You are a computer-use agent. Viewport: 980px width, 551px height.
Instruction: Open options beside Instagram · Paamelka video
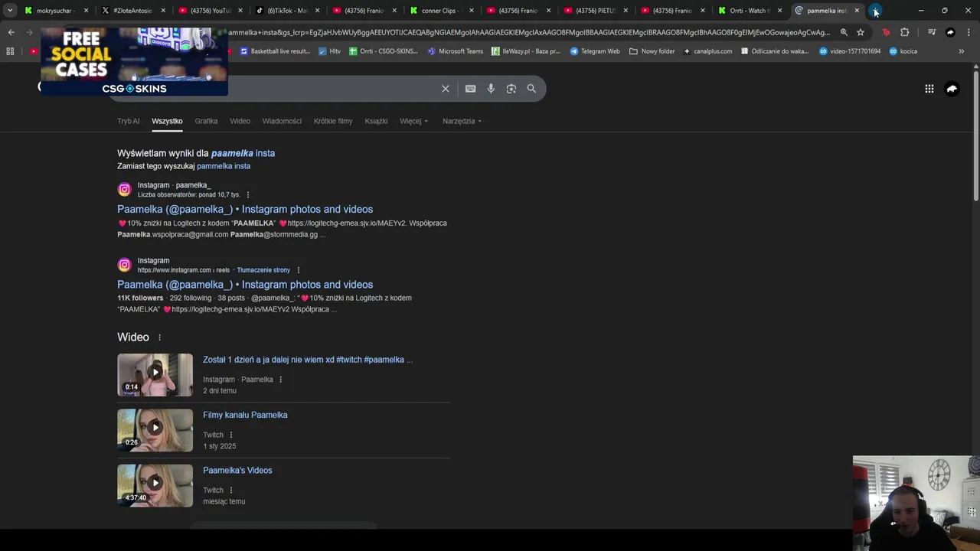280,380
